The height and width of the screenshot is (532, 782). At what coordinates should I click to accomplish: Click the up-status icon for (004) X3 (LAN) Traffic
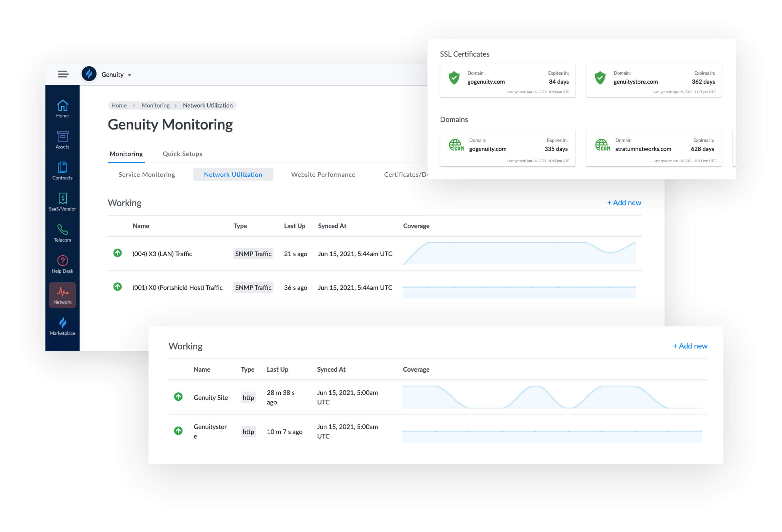point(117,253)
